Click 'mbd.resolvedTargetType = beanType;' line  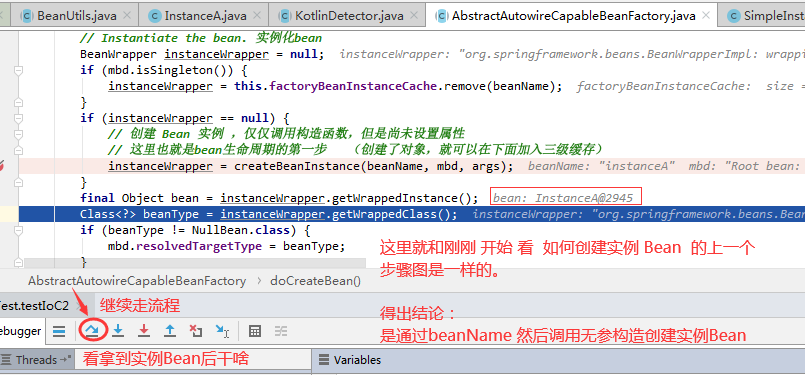click(x=226, y=246)
